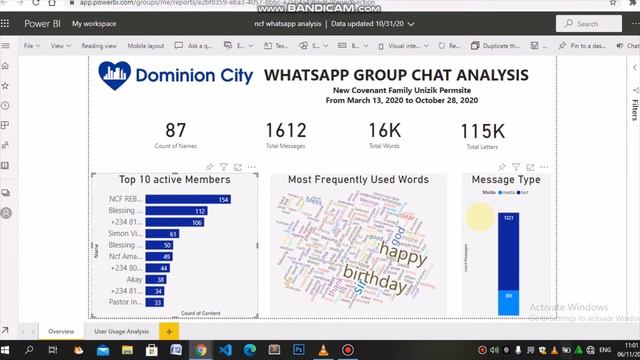
Task: Add a new report page
Action: [169, 331]
